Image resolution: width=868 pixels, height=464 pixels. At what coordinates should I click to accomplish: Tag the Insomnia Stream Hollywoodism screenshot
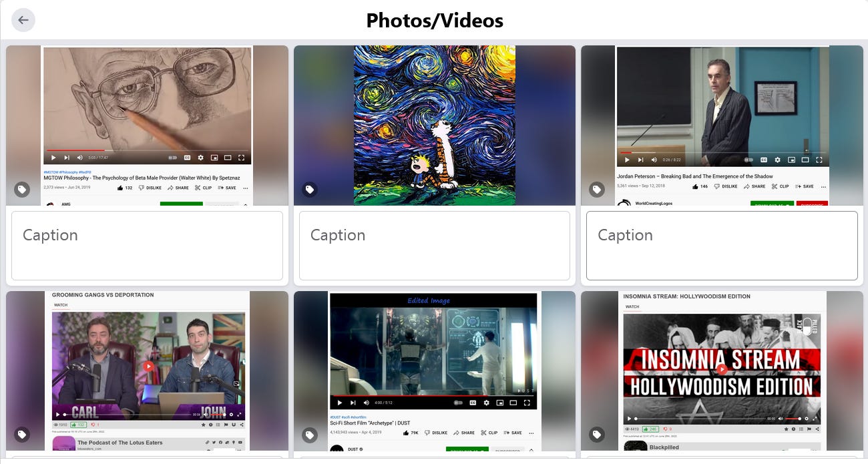(x=597, y=435)
